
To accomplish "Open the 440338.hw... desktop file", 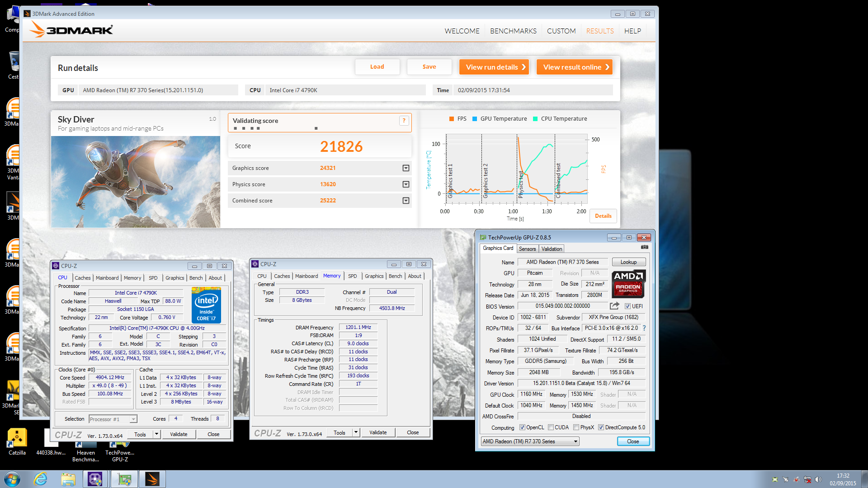I will (51, 442).
